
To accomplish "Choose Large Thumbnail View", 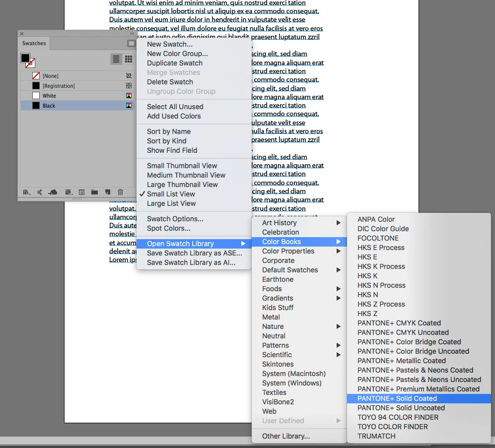I will pyautogui.click(x=194, y=185).
